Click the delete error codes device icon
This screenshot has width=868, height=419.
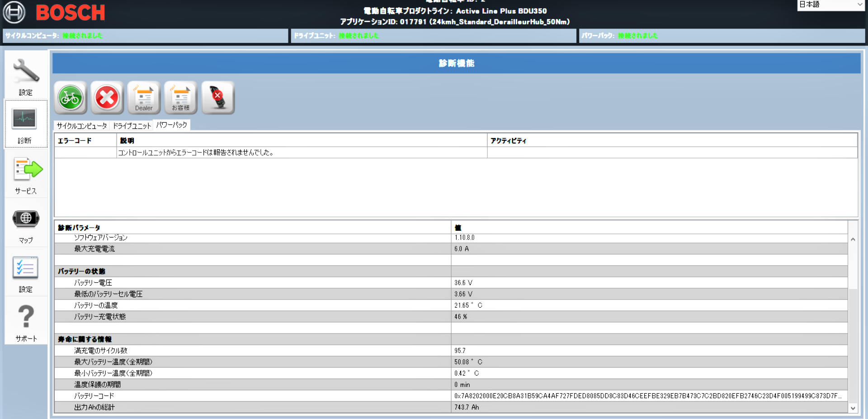point(218,98)
